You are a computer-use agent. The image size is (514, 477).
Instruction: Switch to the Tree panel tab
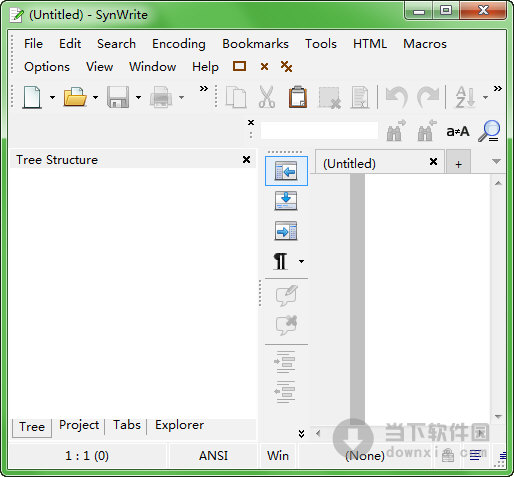click(x=32, y=427)
